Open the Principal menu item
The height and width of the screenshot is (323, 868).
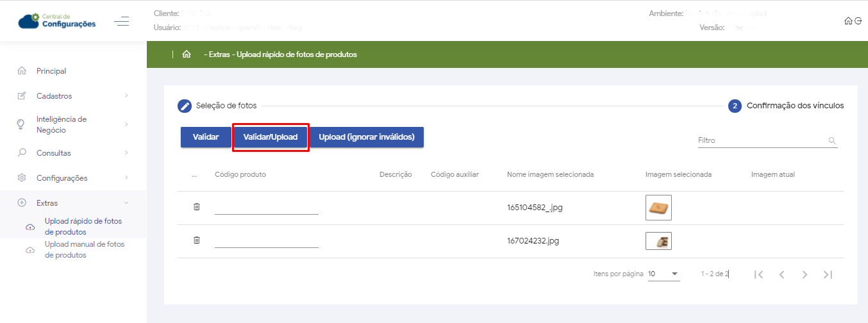[x=51, y=71]
